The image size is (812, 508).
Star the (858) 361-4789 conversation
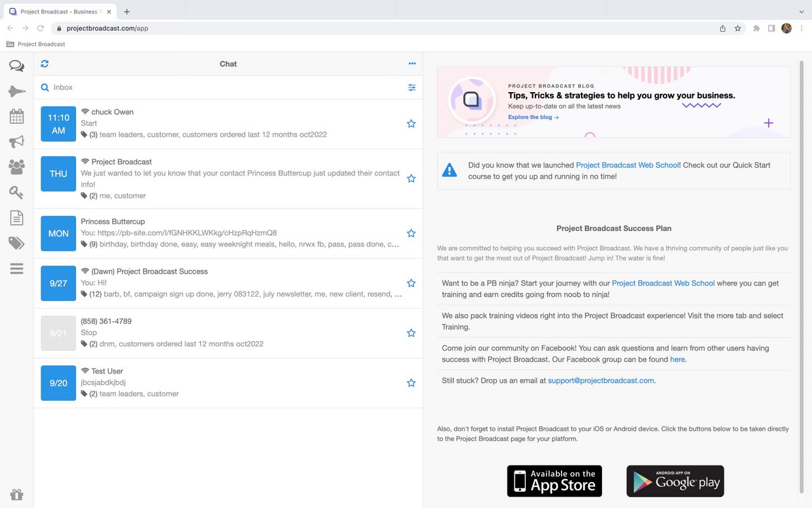point(411,333)
